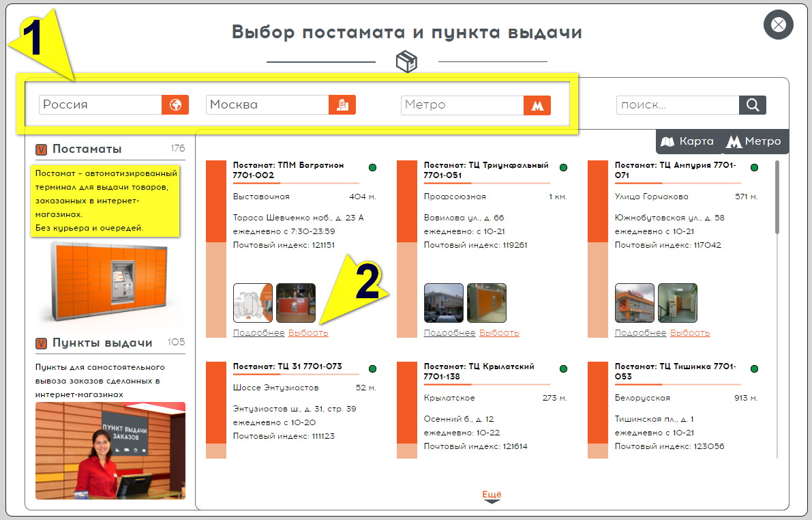812x520 pixels.
Task: Open the Москва city dropdown field
Action: [267, 105]
